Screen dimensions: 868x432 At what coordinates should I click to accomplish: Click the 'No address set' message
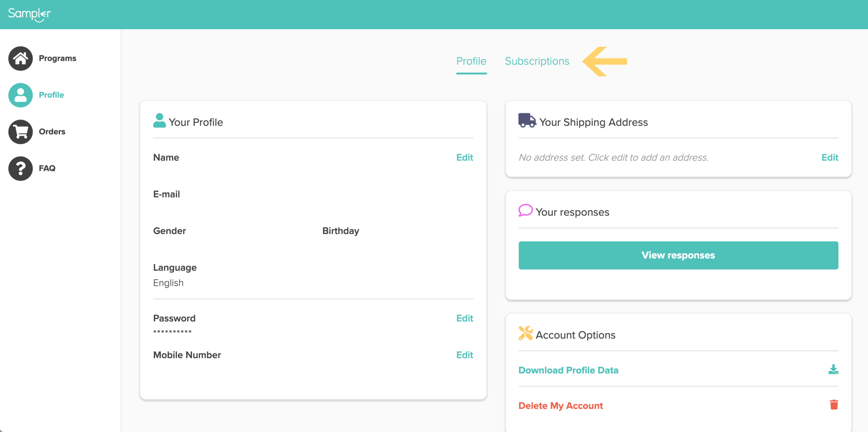click(x=614, y=157)
